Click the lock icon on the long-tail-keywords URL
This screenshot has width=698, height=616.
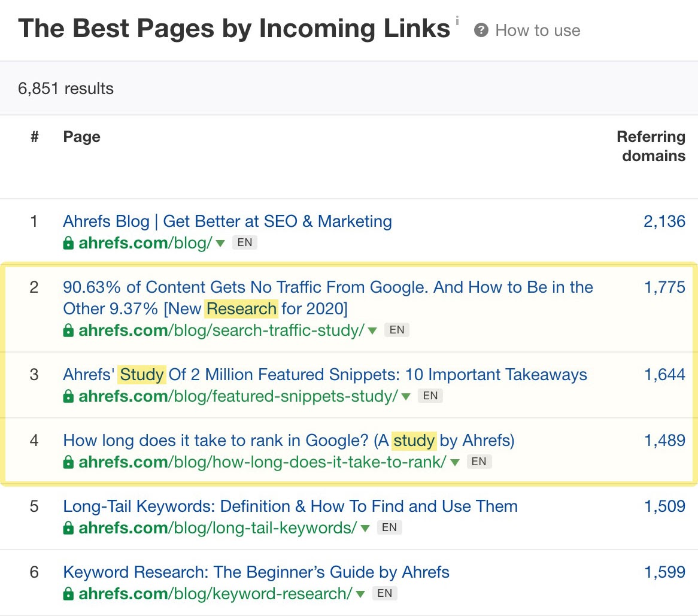coord(67,527)
